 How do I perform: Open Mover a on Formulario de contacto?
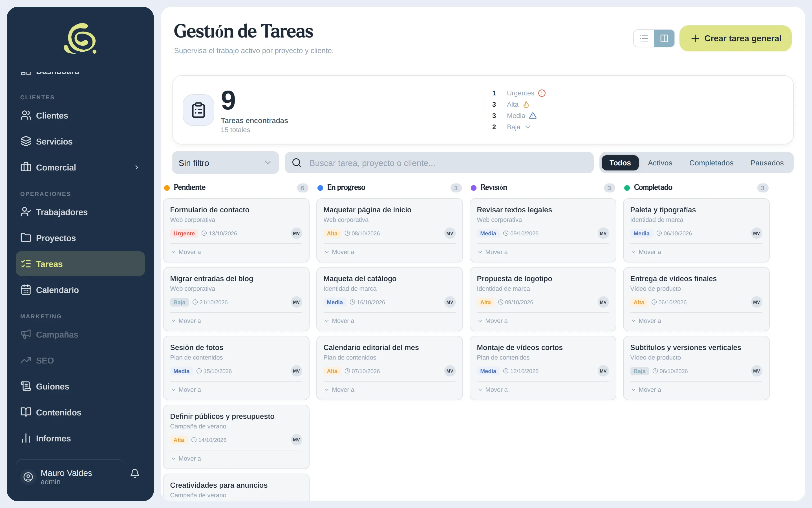tap(186, 252)
